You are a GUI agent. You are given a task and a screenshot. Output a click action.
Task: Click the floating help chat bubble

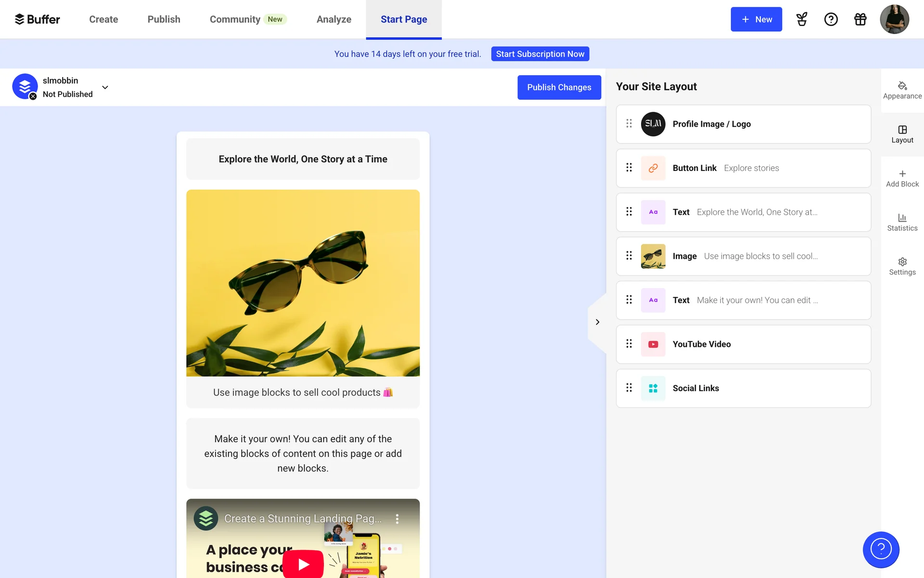(x=881, y=549)
